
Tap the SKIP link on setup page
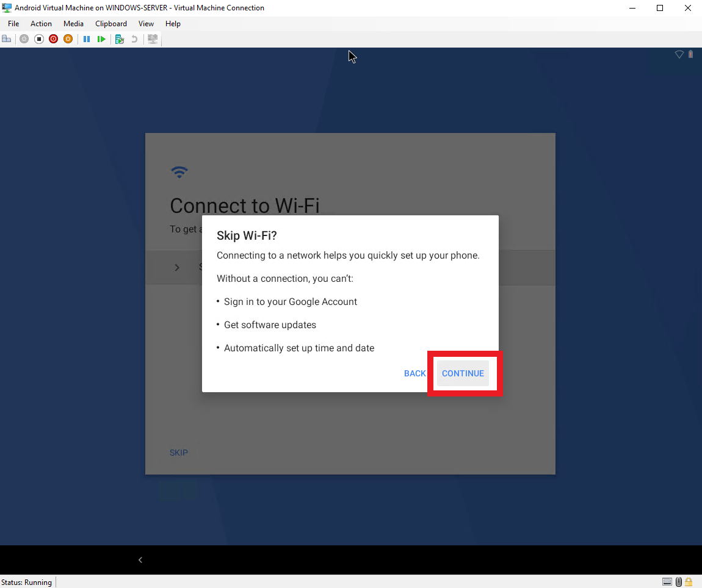point(179,453)
